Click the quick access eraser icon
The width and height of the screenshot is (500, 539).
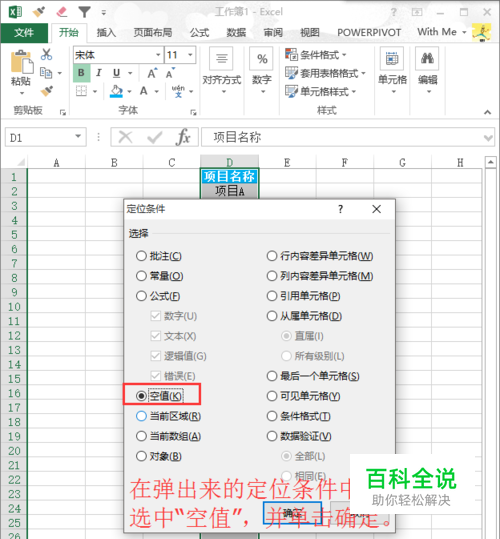click(x=62, y=12)
